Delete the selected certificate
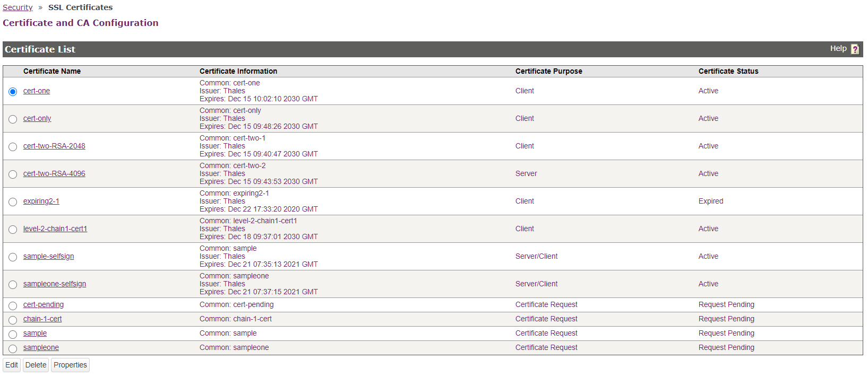The width and height of the screenshot is (868, 377). tap(35, 365)
